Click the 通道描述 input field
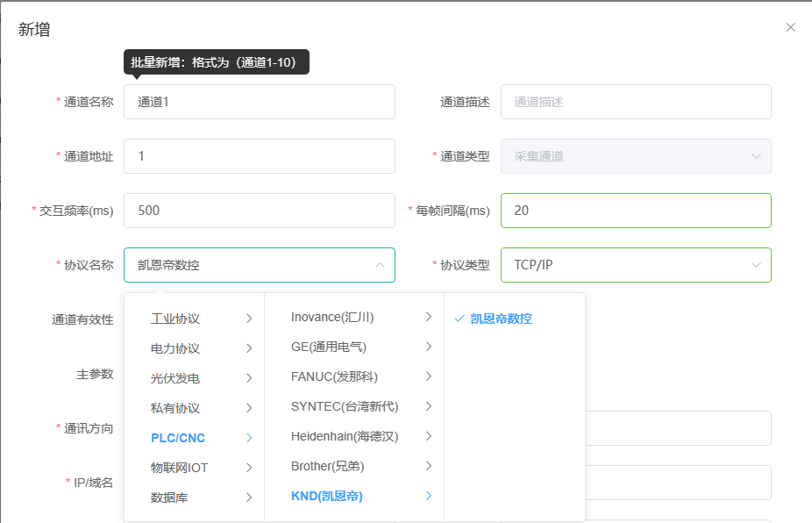The image size is (812, 523). pos(636,102)
